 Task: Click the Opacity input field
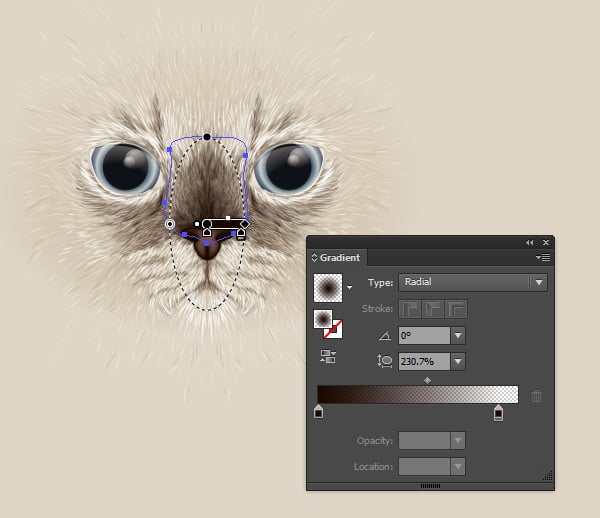(424, 441)
